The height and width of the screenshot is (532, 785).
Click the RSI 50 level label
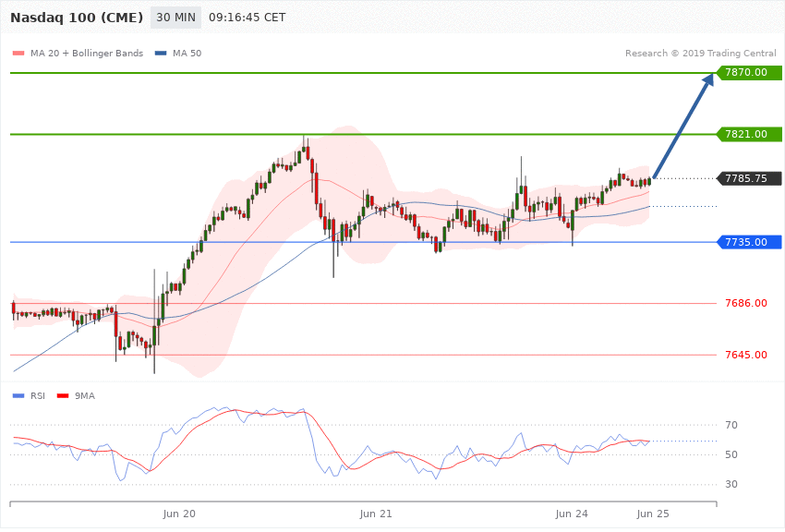[731, 454]
